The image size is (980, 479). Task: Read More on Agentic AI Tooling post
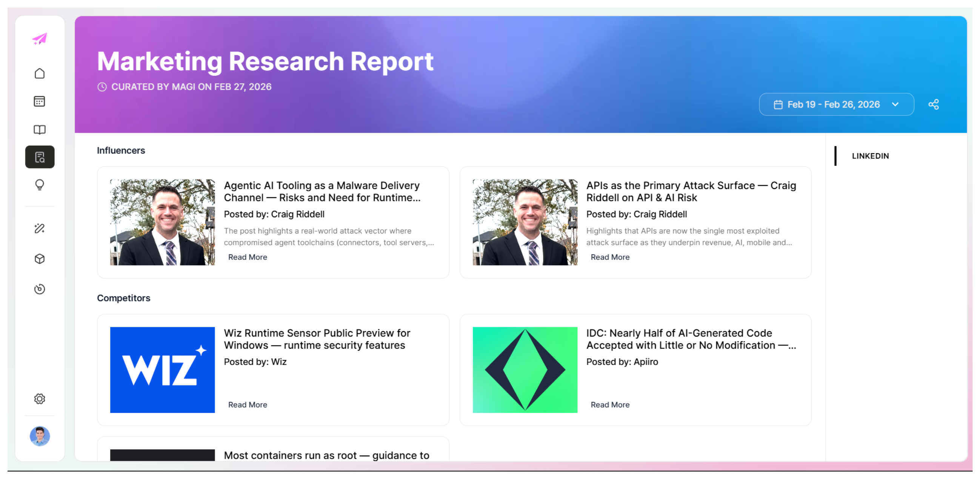tap(247, 257)
